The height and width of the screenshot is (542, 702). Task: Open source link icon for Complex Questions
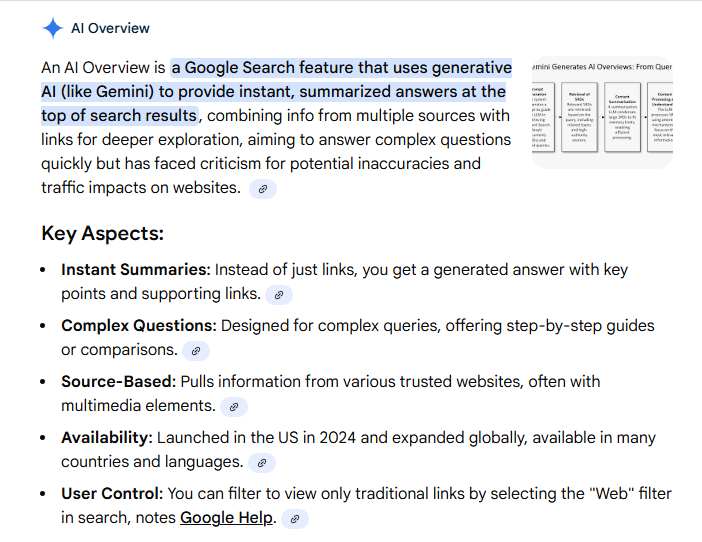(x=196, y=351)
